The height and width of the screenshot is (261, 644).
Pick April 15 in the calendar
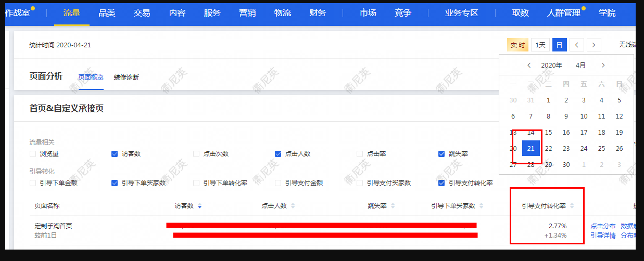(548, 132)
